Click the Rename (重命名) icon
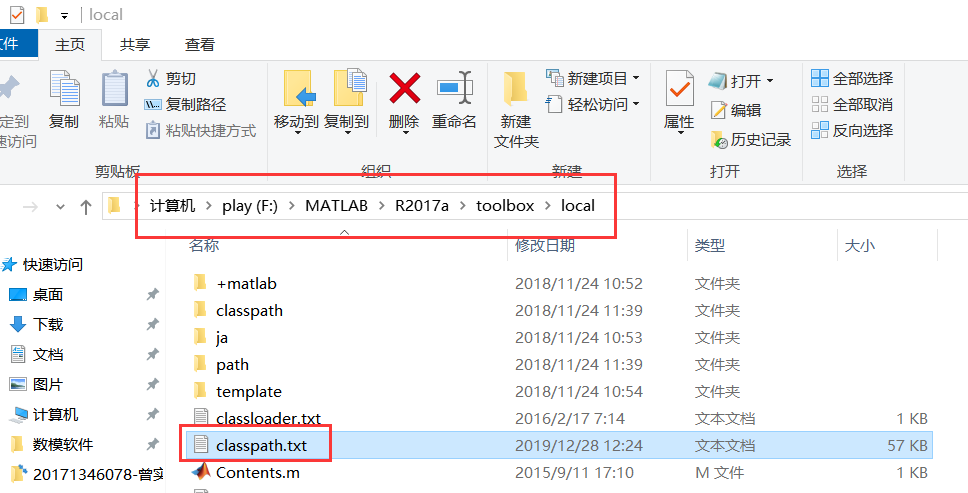968x493 pixels. tap(454, 88)
